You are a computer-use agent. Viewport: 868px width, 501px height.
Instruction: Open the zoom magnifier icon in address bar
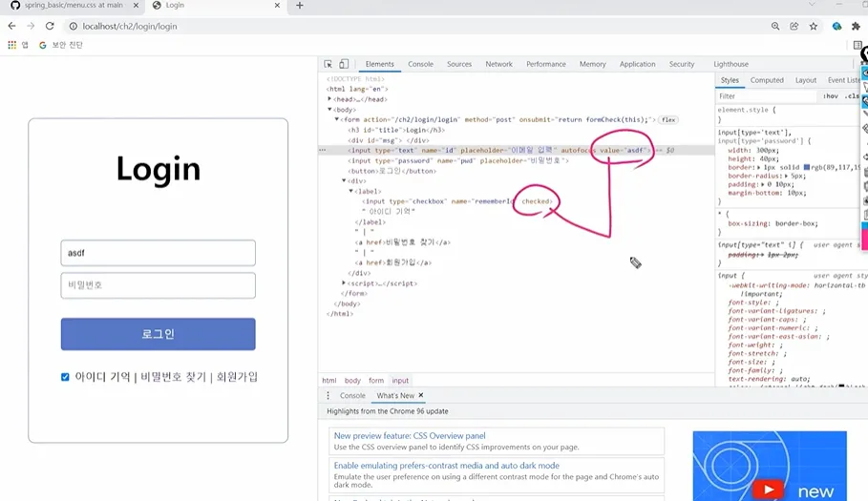(775, 26)
